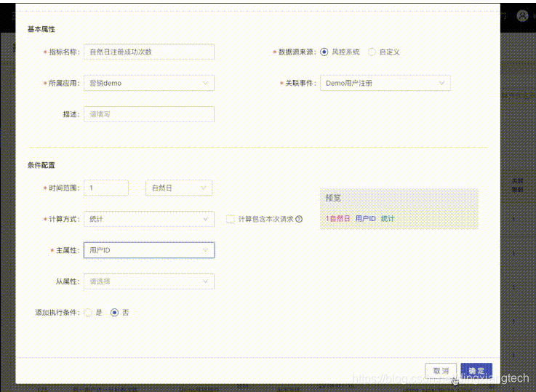Focus the 描述 input field
The width and height of the screenshot is (536, 392).
coord(149,114)
